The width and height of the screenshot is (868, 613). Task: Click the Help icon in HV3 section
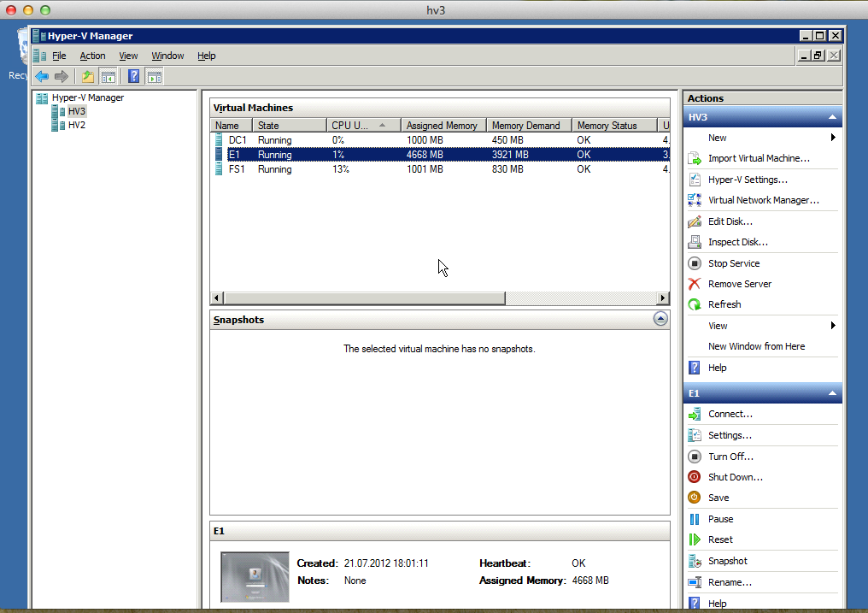[x=695, y=368]
